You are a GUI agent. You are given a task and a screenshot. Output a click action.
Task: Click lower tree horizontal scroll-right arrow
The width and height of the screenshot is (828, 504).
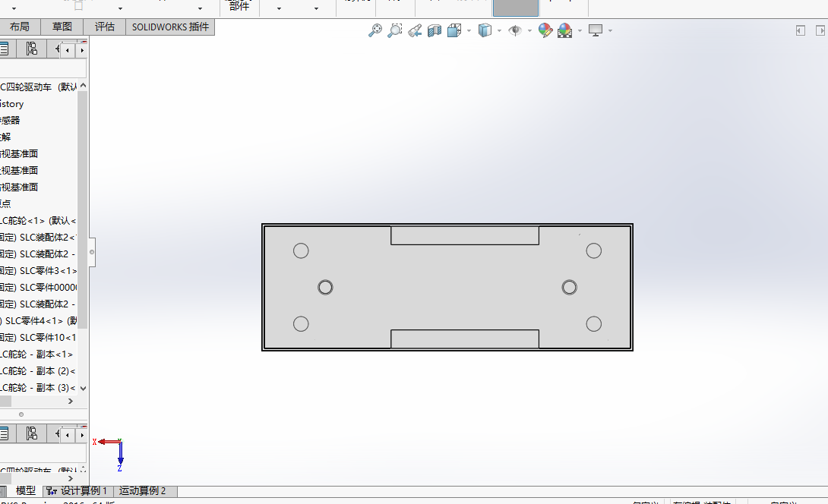(x=71, y=479)
